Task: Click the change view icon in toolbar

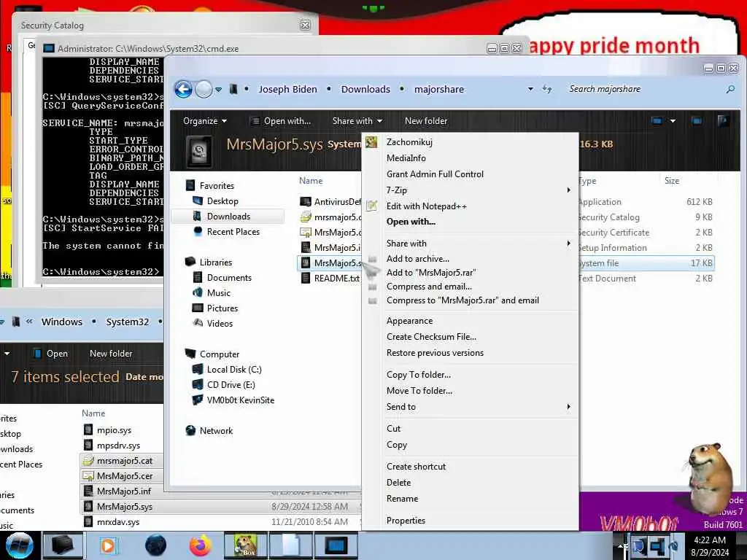Action: [x=657, y=121]
